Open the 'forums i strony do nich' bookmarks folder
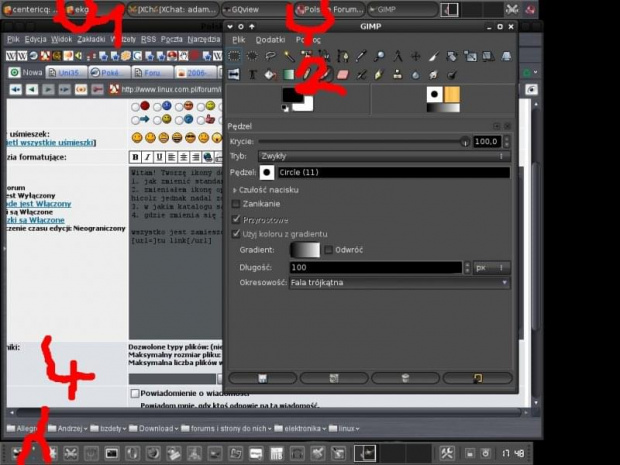This screenshot has width=620, height=465. (227, 429)
